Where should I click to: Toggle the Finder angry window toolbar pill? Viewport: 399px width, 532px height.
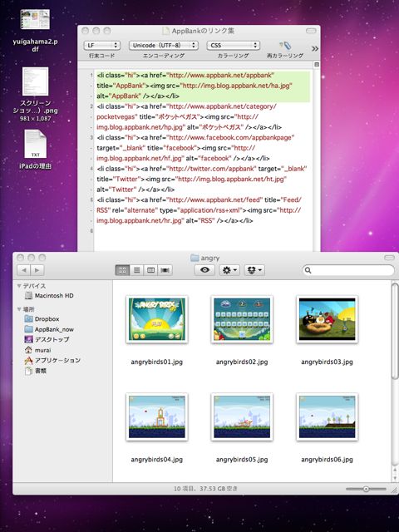coord(391,258)
